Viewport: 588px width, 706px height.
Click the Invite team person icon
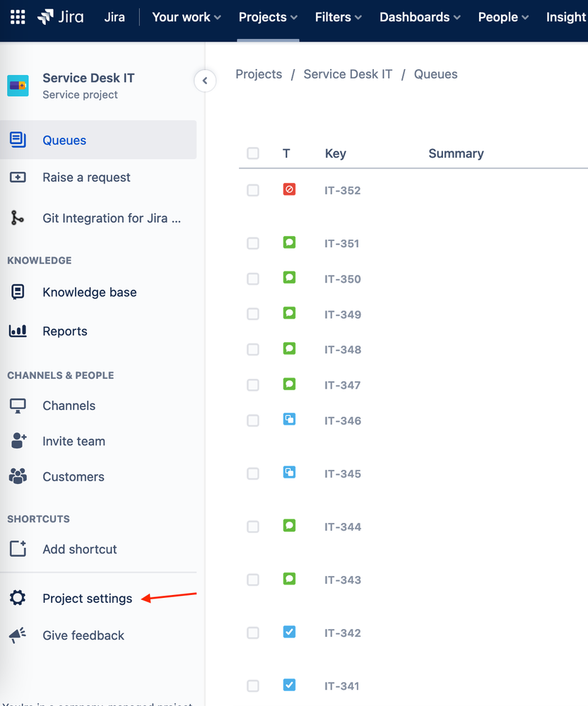tap(18, 441)
